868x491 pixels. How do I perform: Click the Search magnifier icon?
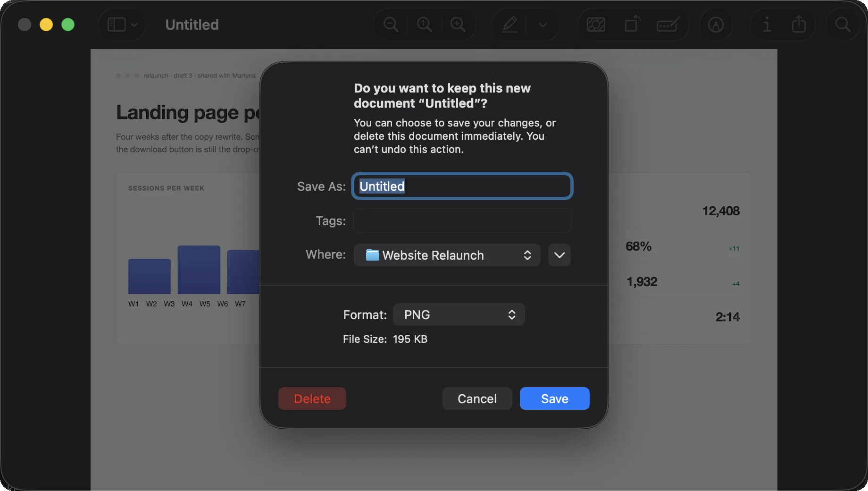pos(843,25)
